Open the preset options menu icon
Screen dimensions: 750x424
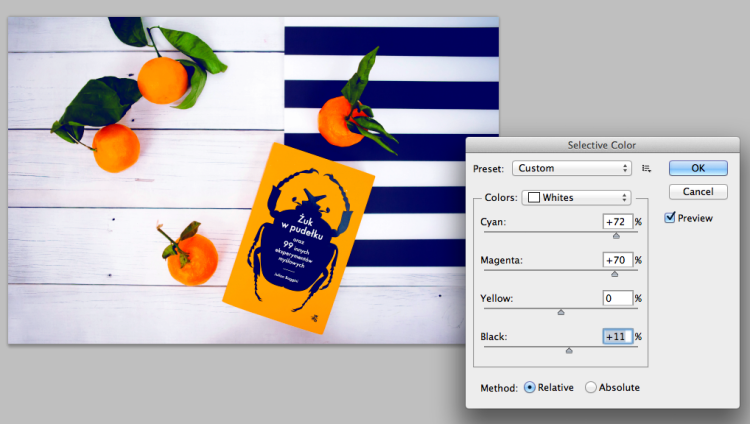(x=646, y=168)
